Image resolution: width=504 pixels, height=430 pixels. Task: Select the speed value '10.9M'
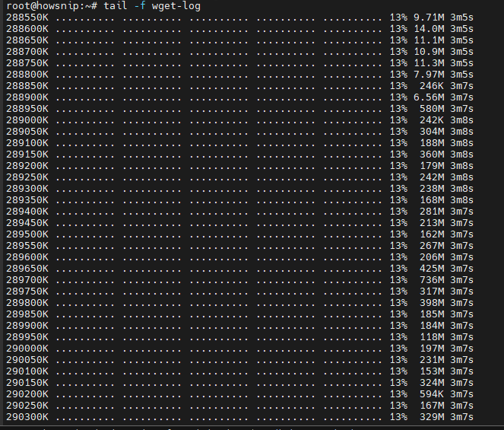tap(429, 52)
